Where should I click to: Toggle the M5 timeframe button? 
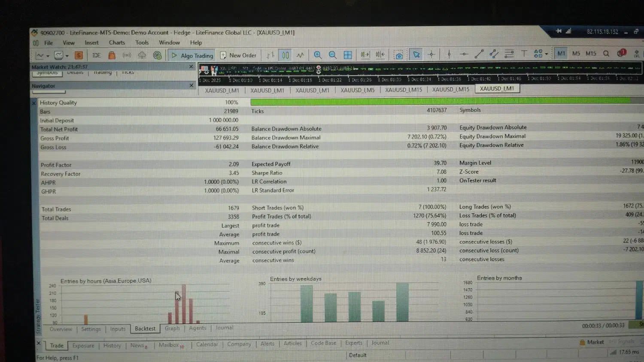(x=576, y=54)
